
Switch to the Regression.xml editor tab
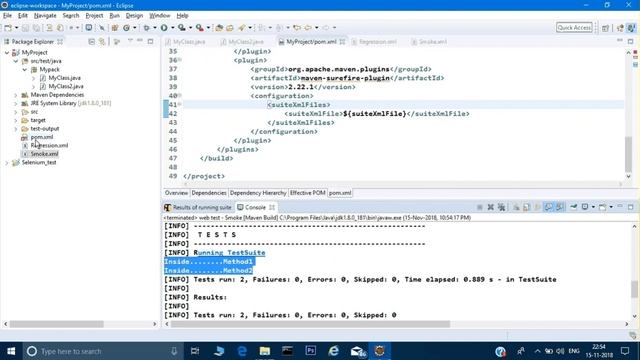coord(378,42)
